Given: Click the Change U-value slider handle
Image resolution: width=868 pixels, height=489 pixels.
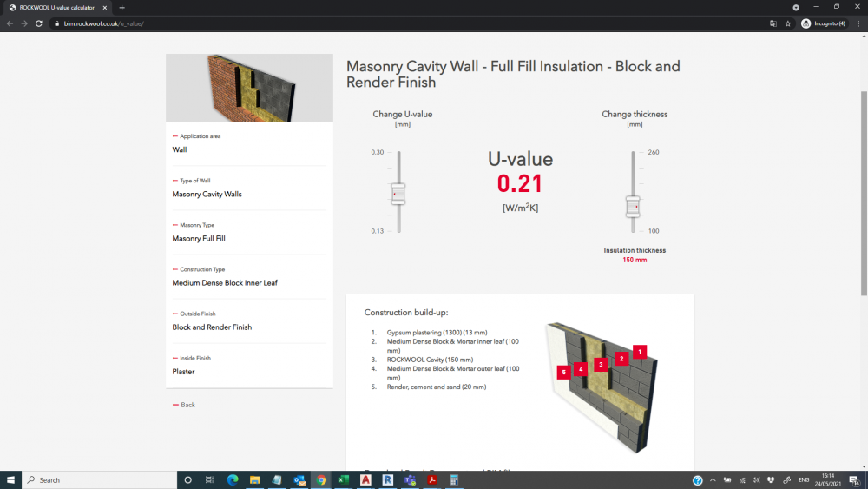Looking at the screenshot, I should [398, 194].
